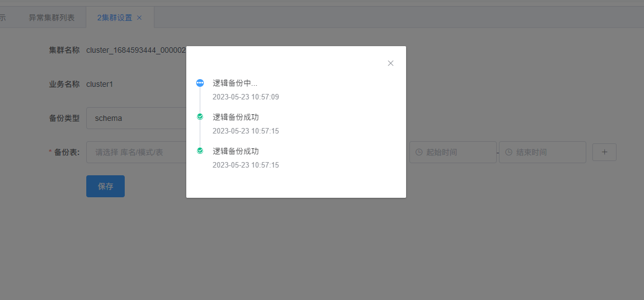The height and width of the screenshot is (300, 644).
Task: Click the 起始时间 start time field
Action: pos(453,152)
